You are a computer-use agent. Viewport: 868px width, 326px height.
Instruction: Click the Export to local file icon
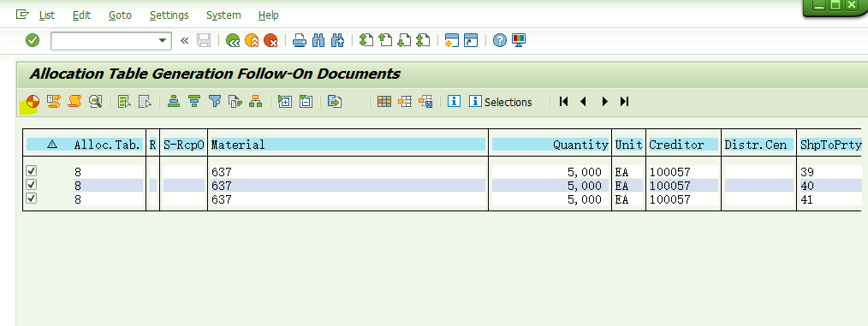point(335,101)
